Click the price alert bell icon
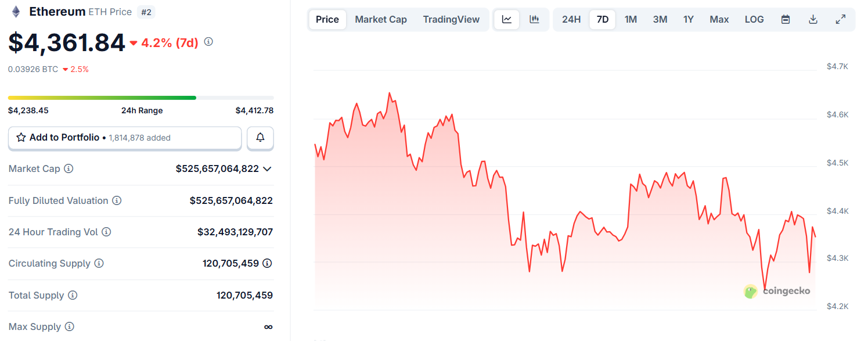The image size is (868, 341). (260, 138)
